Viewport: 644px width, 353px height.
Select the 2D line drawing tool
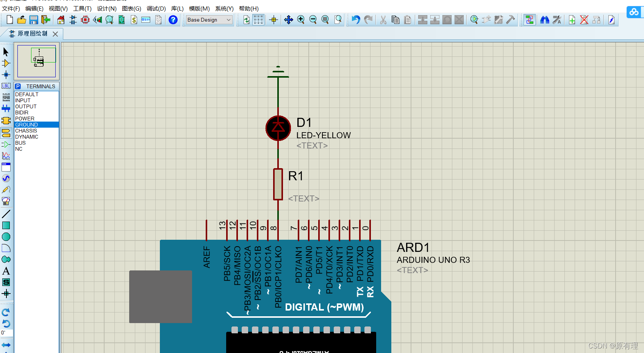[6, 214]
